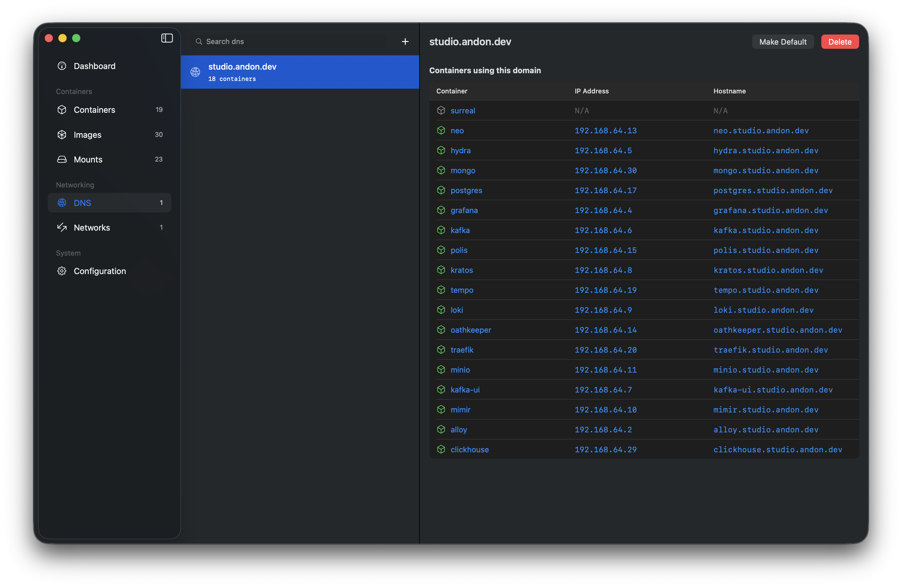Click the Networks arrows icon

pyautogui.click(x=62, y=227)
